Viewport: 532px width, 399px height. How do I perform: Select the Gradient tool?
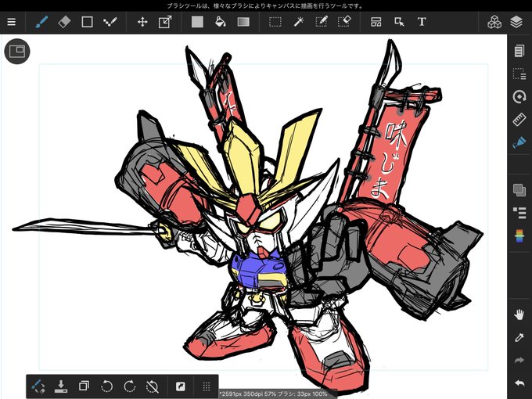[x=243, y=22]
